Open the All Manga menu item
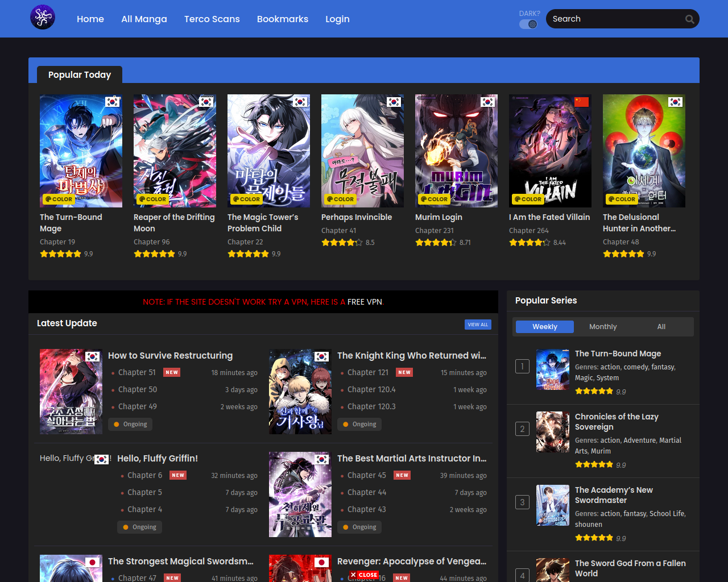 click(x=144, y=19)
